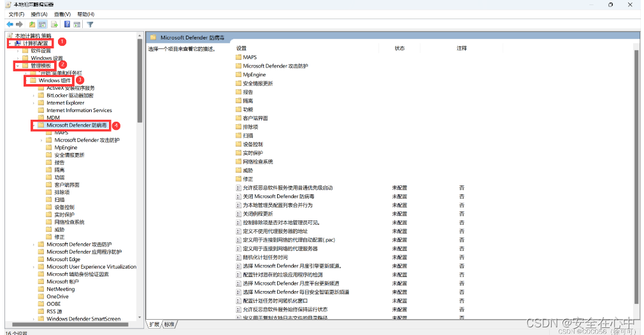The width and height of the screenshot is (644, 335).
Task: Go back using the blue back arrow
Action: [x=10, y=25]
